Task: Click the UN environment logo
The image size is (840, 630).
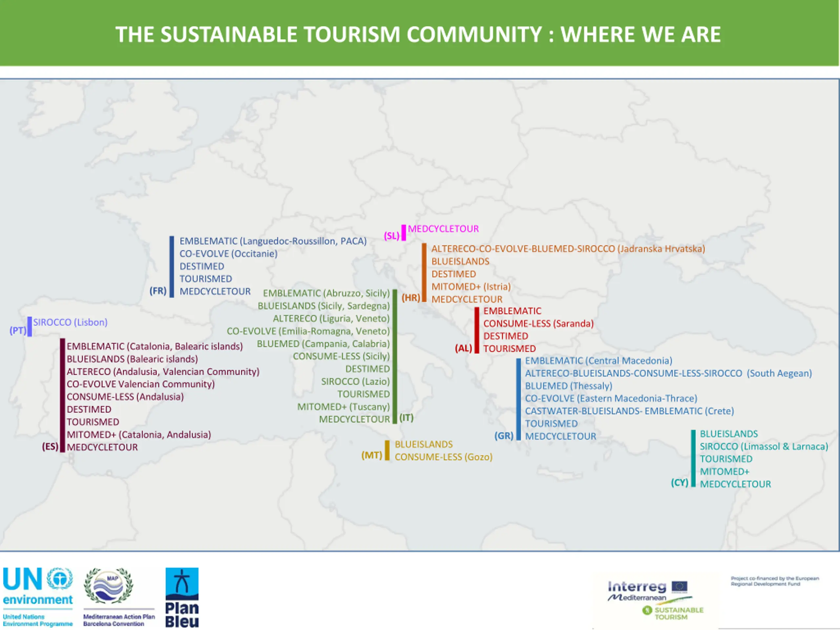Action: (38, 597)
